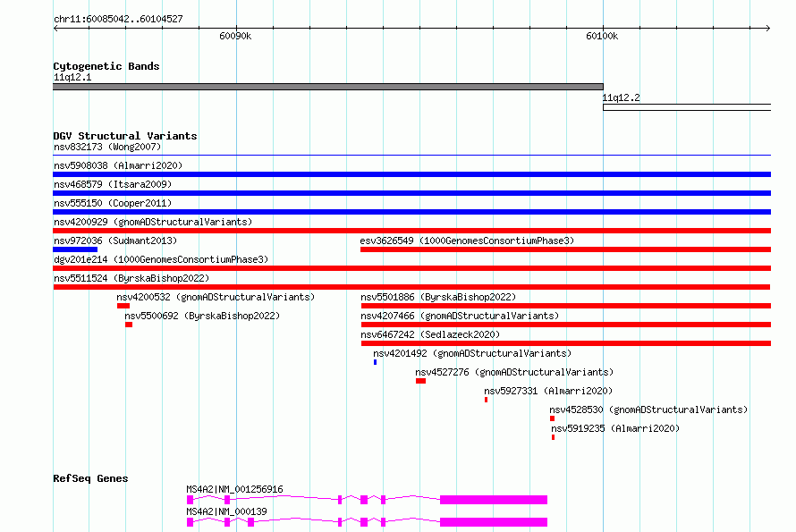Click the large last exon of MS4A2 NM_001256916
796x532 pixels.
coord(494,500)
